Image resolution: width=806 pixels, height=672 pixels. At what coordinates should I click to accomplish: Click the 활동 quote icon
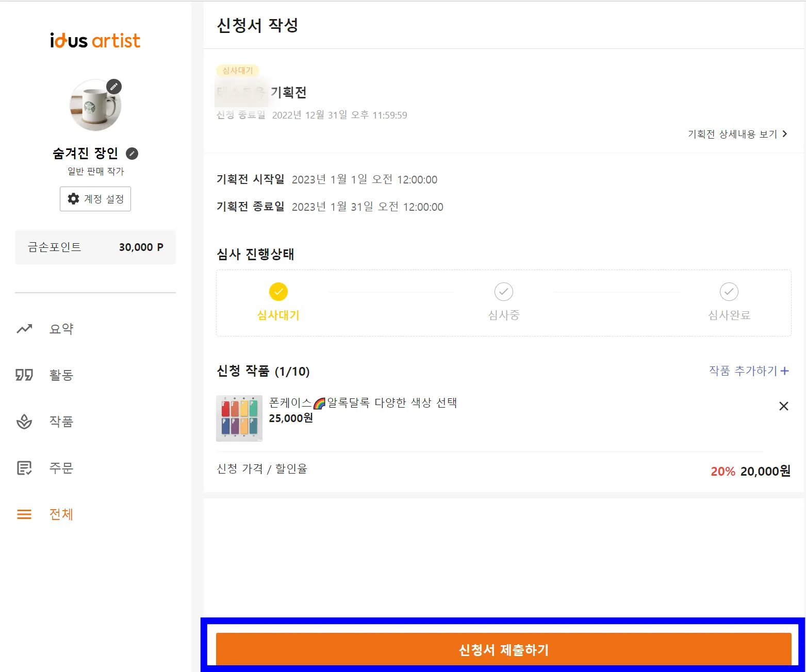(24, 375)
